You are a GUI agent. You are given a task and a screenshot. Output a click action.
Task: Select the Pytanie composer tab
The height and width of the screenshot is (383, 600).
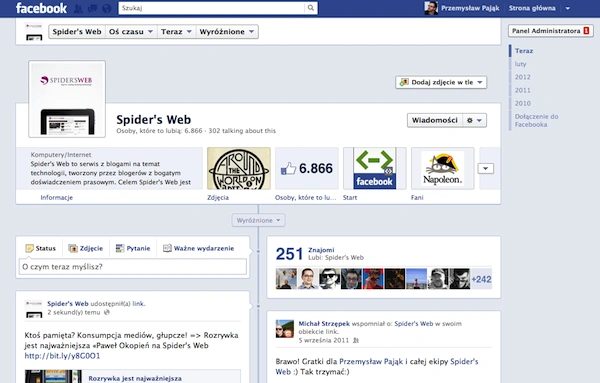[x=133, y=248]
